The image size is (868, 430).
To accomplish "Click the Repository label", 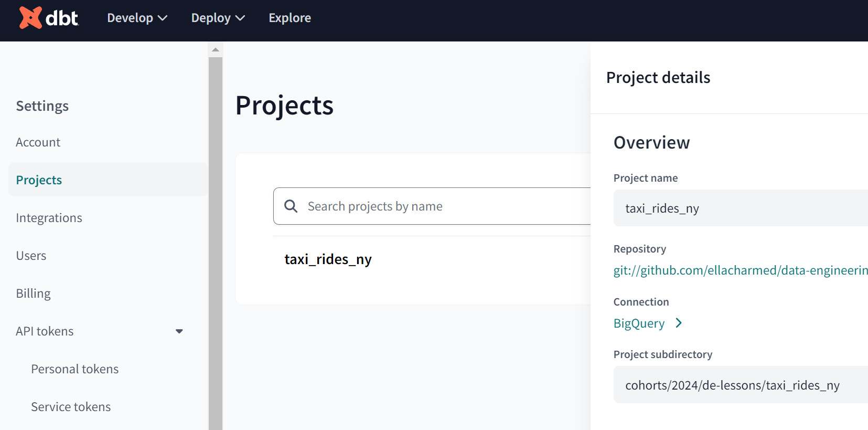I will tap(640, 249).
